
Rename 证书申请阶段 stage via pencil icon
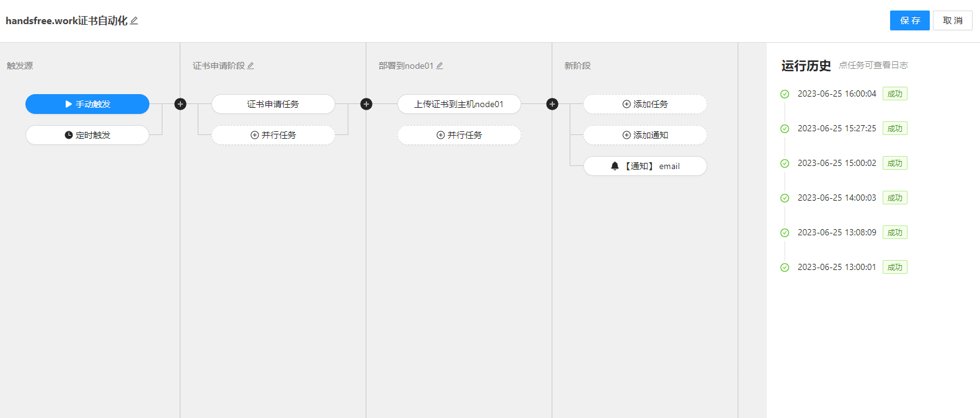click(x=250, y=66)
